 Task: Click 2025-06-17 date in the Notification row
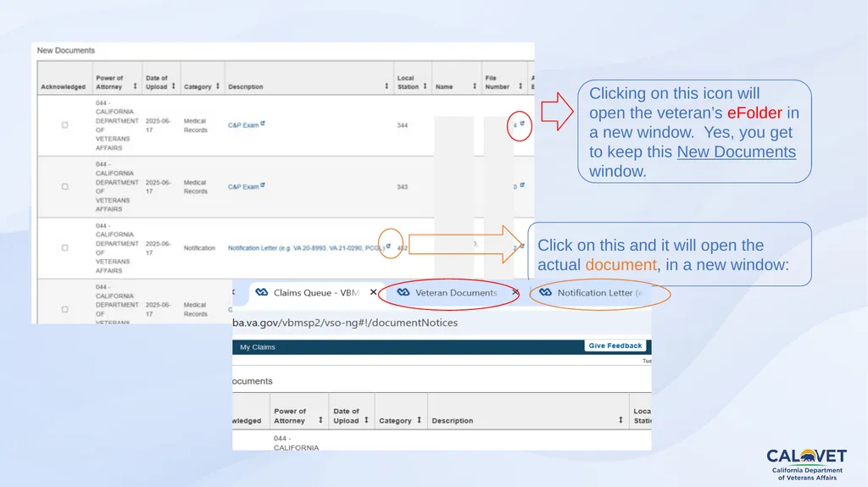click(159, 248)
